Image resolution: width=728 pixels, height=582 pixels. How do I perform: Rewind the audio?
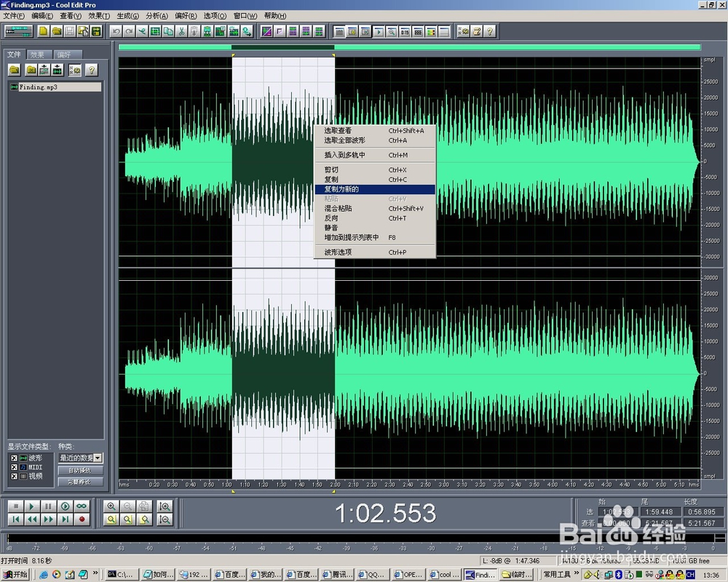tap(31, 519)
